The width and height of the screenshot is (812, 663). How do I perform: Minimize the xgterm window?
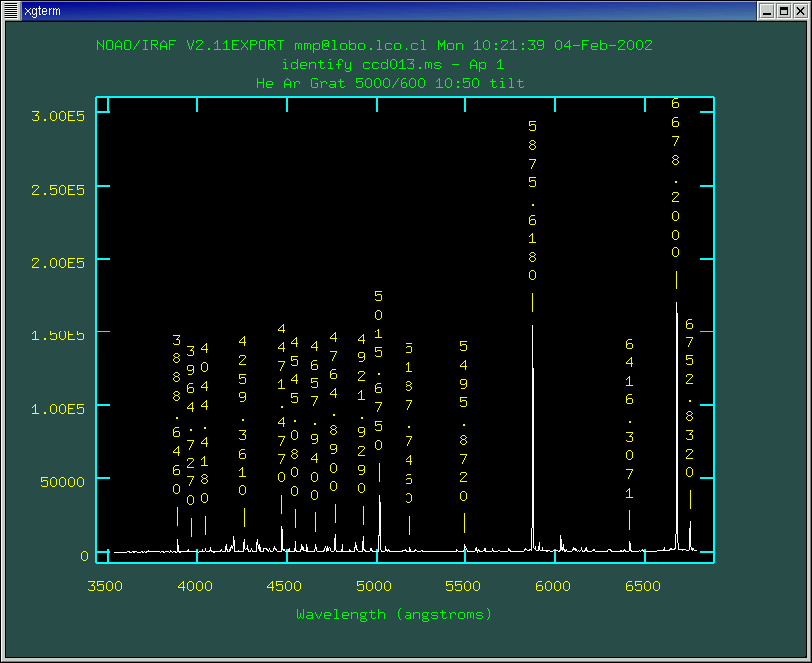click(x=767, y=11)
